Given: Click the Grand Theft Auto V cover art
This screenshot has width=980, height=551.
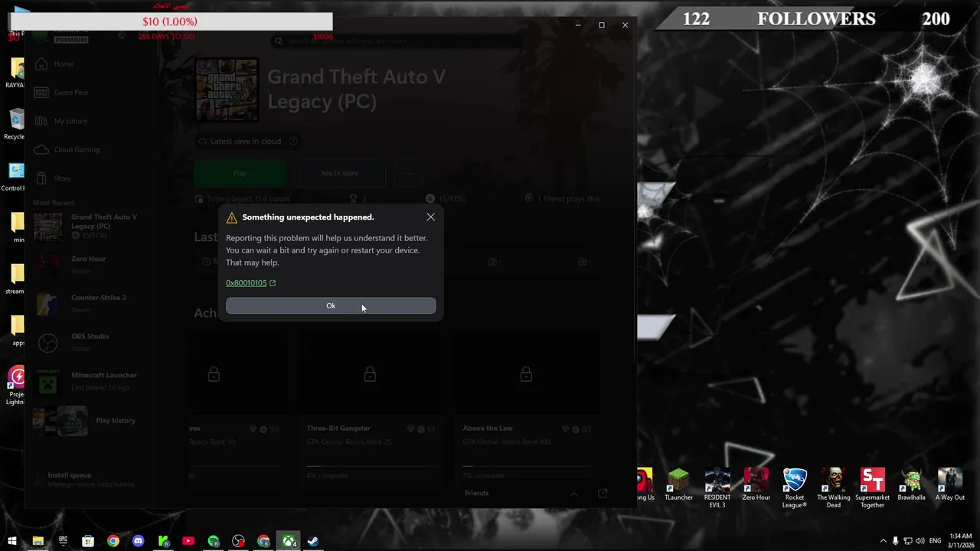Looking at the screenshot, I should click(x=227, y=90).
